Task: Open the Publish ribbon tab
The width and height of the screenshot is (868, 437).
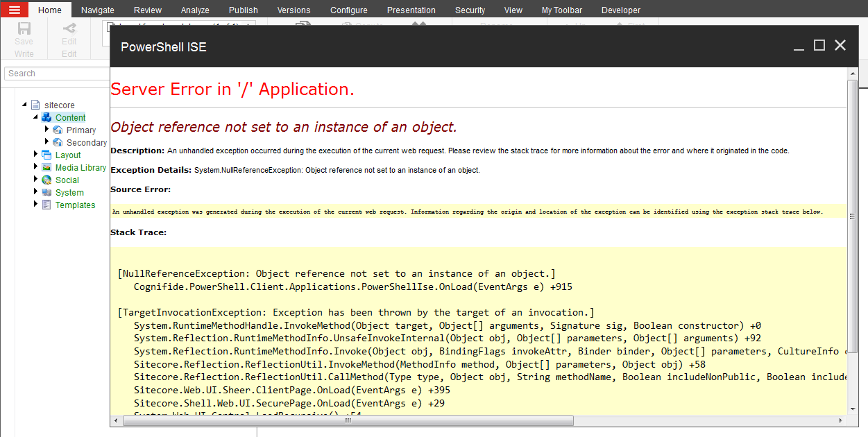Action: point(243,10)
